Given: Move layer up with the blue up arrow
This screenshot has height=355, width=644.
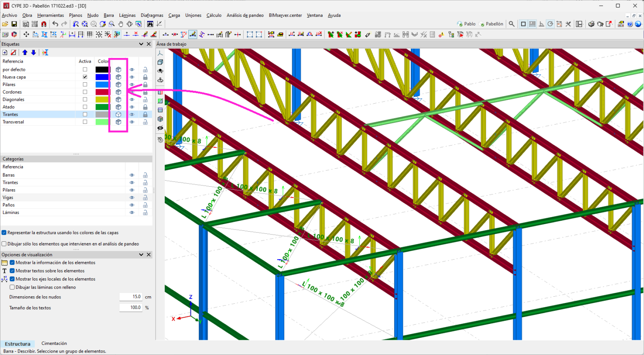Looking at the screenshot, I should pyautogui.click(x=25, y=52).
